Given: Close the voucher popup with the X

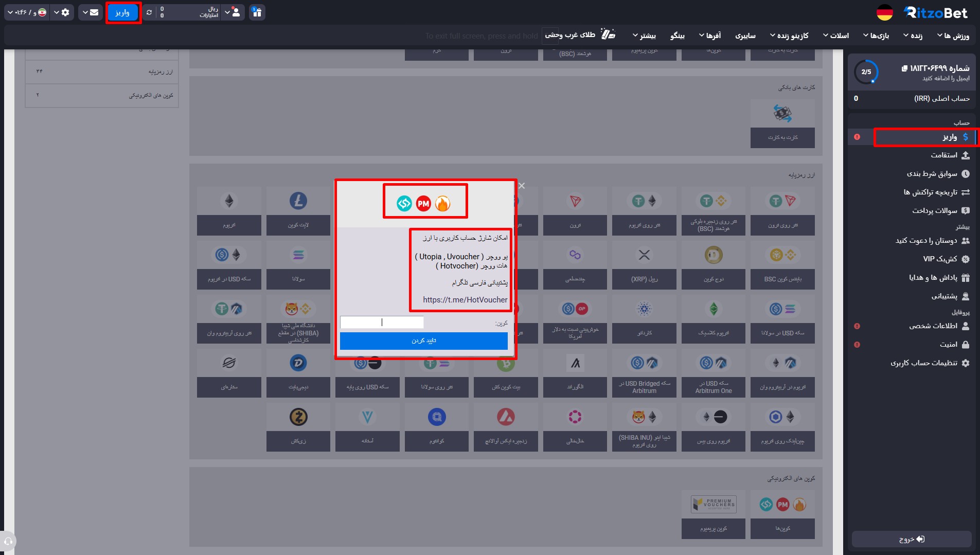Looking at the screenshot, I should click(522, 186).
